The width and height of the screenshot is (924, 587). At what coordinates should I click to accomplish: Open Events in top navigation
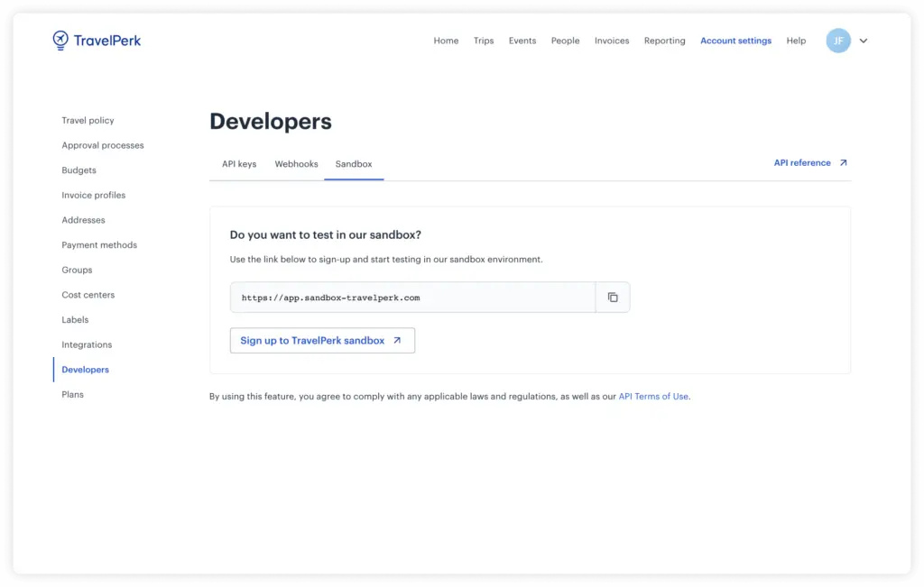click(522, 41)
